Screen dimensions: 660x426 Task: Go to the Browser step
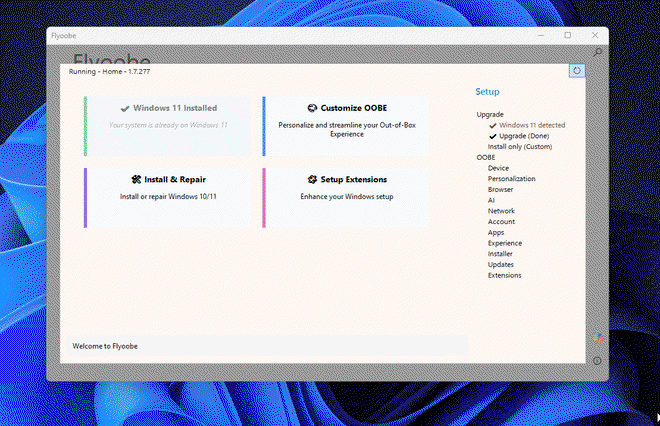pos(500,189)
